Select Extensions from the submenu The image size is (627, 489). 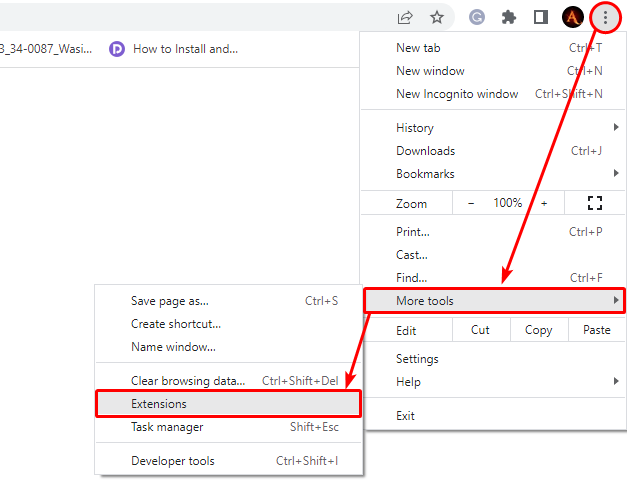tap(228, 404)
